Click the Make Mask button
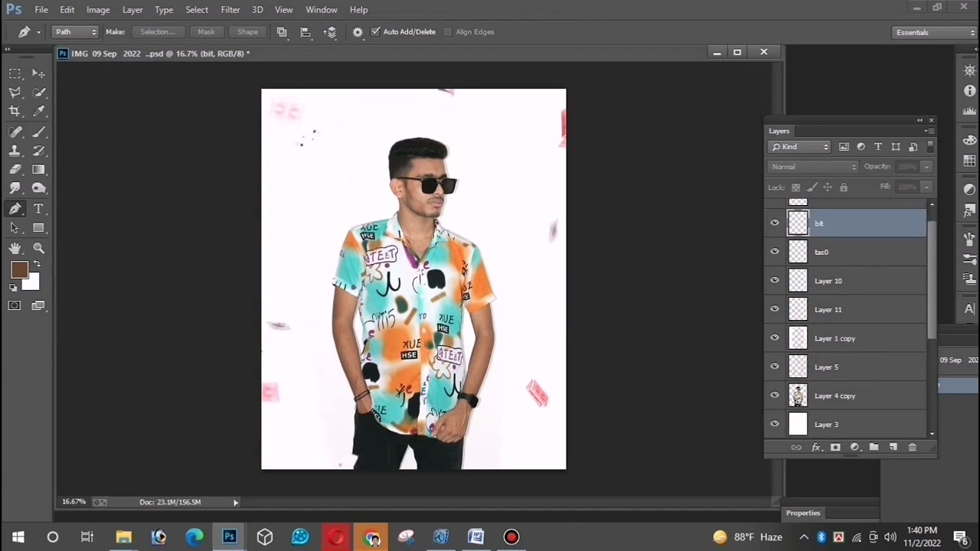Screen dimensions: 980x551 206,32
